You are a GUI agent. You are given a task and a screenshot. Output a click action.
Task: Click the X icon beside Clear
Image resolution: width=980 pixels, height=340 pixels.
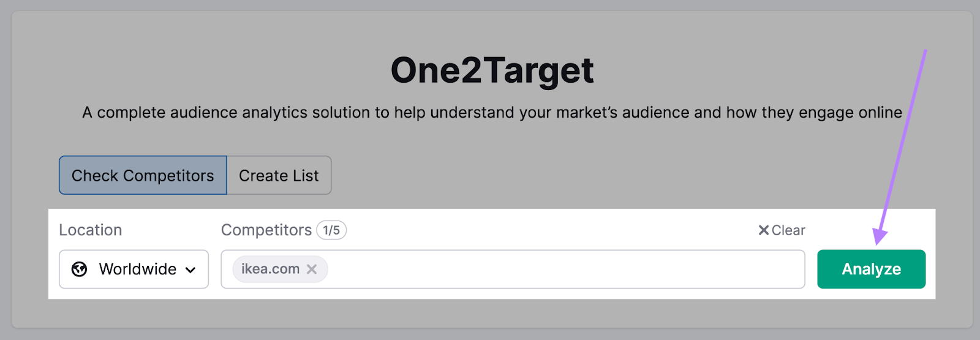coord(763,230)
